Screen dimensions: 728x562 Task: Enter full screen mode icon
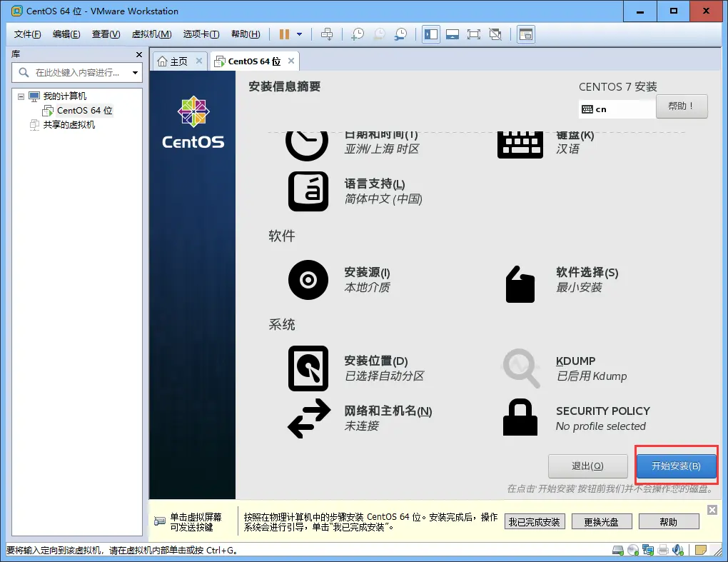pyautogui.click(x=474, y=34)
